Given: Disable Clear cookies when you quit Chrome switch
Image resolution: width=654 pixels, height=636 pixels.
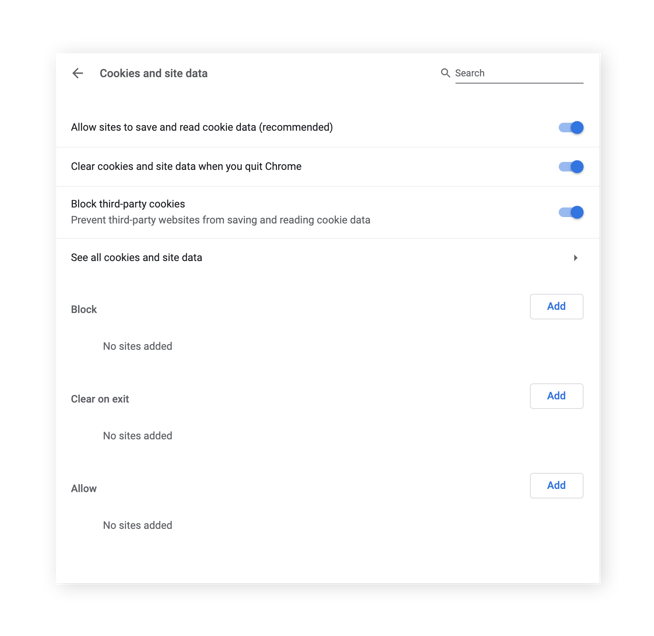Looking at the screenshot, I should click(x=571, y=167).
